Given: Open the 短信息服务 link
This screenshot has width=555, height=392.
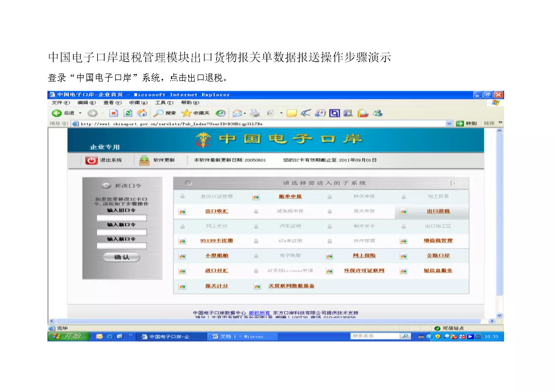Looking at the screenshot, I should [438, 271].
